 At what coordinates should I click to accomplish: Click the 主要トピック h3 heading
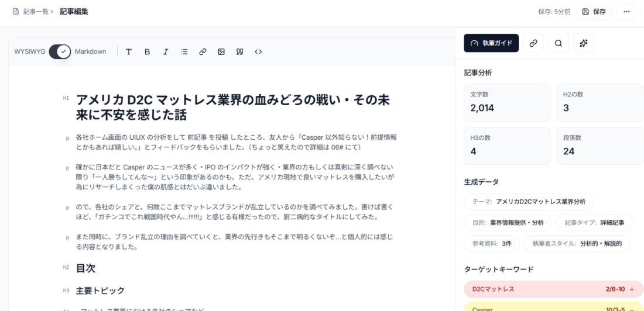click(100, 291)
